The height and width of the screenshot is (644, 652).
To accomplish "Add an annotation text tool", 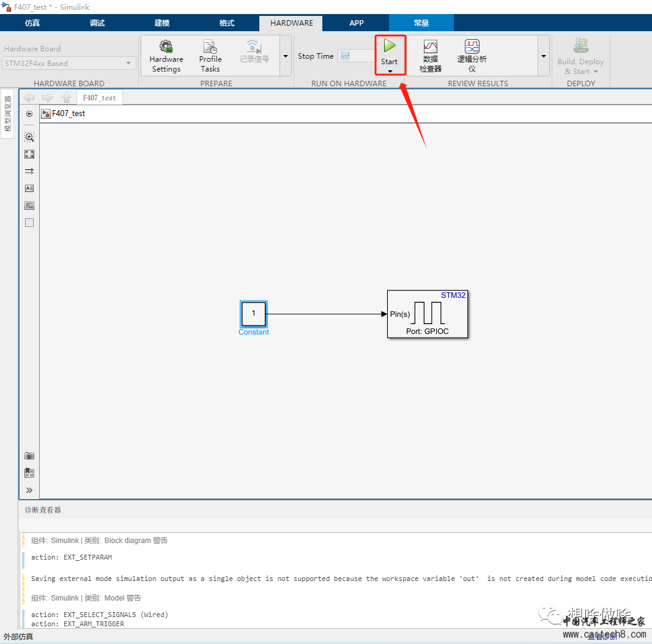I will click(29, 188).
